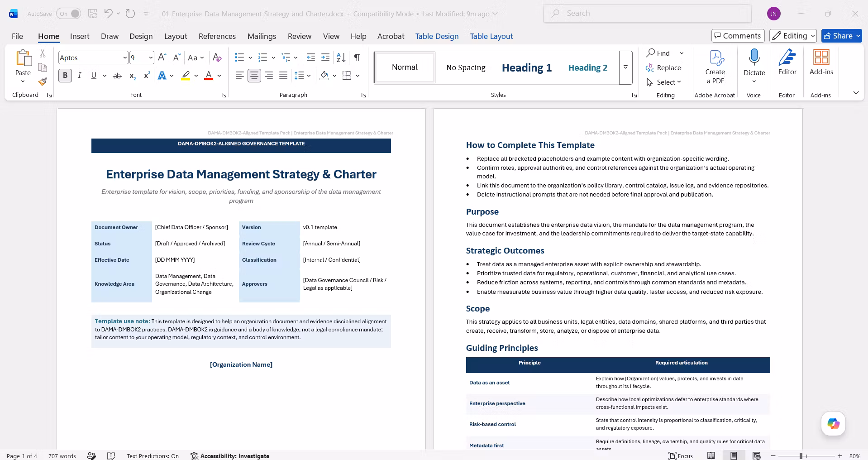Open the Copilot floating button
Image resolution: width=868 pixels, height=460 pixels.
[x=833, y=424]
